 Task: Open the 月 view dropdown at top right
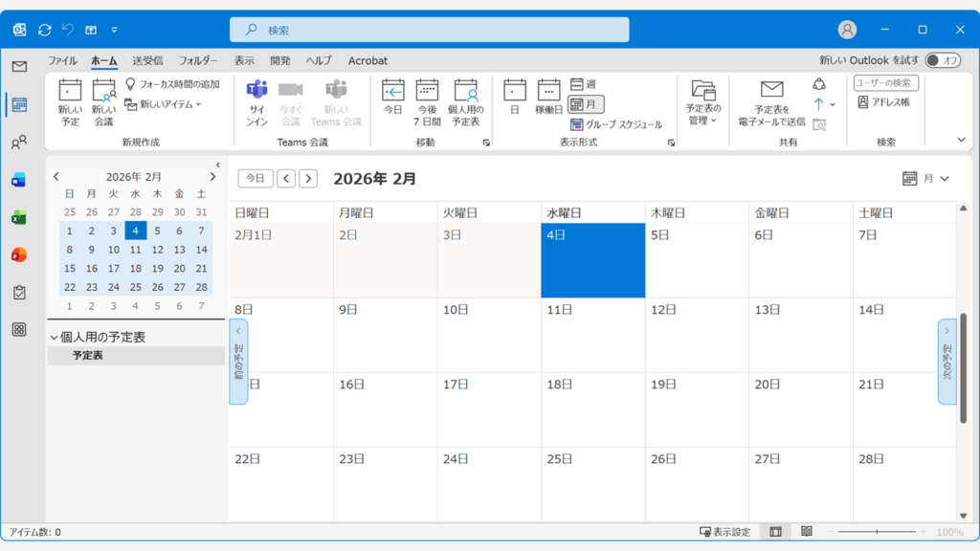click(x=926, y=179)
